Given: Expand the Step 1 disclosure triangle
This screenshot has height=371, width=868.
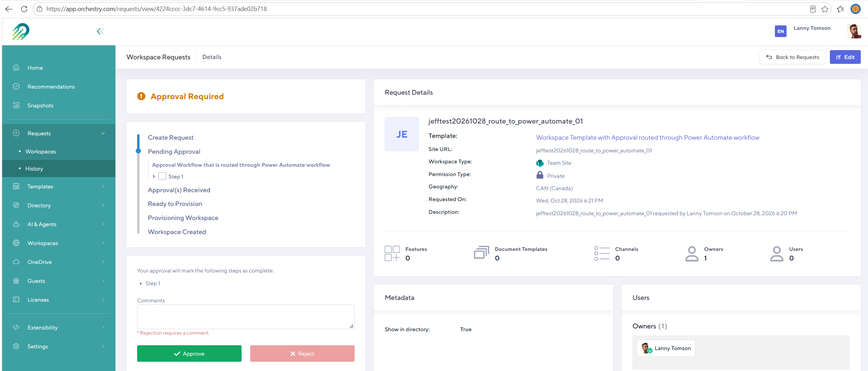Looking at the screenshot, I should click(154, 176).
